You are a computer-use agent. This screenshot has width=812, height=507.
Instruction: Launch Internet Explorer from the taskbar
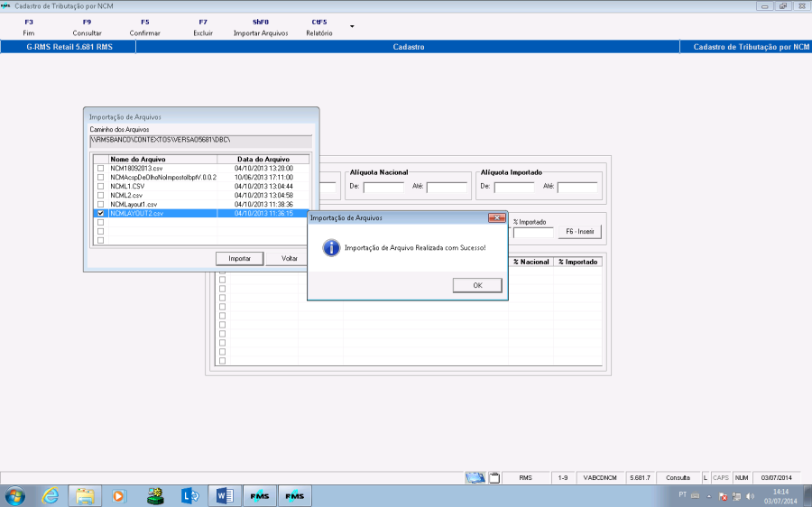(x=51, y=496)
